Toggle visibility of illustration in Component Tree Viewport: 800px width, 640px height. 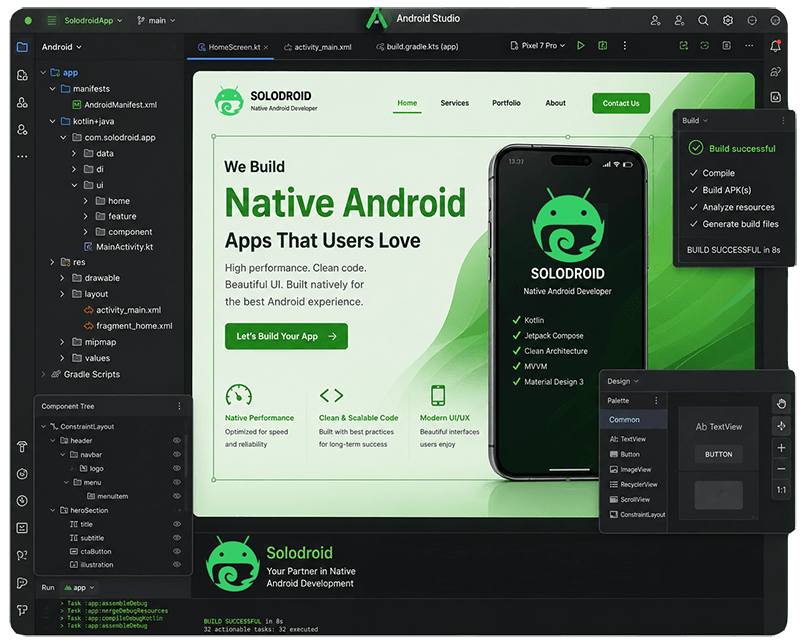pos(177,564)
